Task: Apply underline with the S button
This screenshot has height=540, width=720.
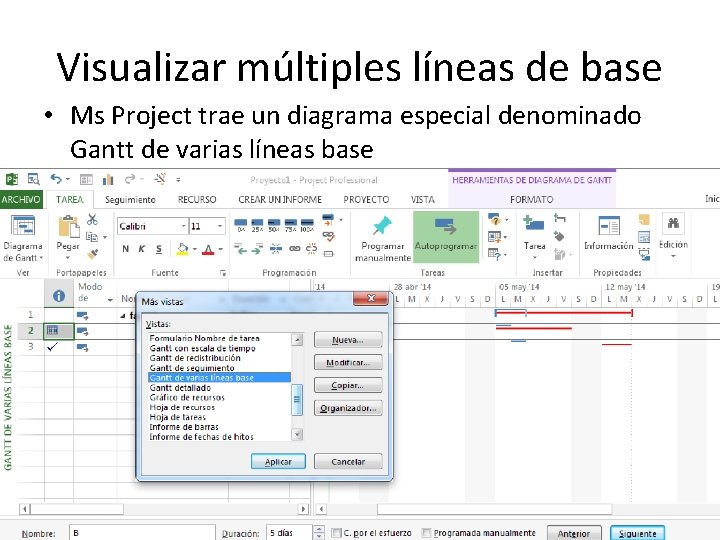Action: pyautogui.click(x=159, y=249)
